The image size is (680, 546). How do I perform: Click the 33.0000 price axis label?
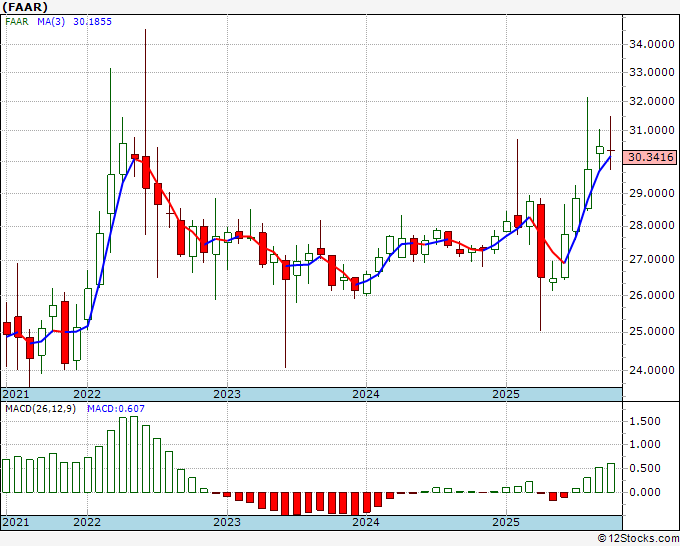tap(651, 72)
